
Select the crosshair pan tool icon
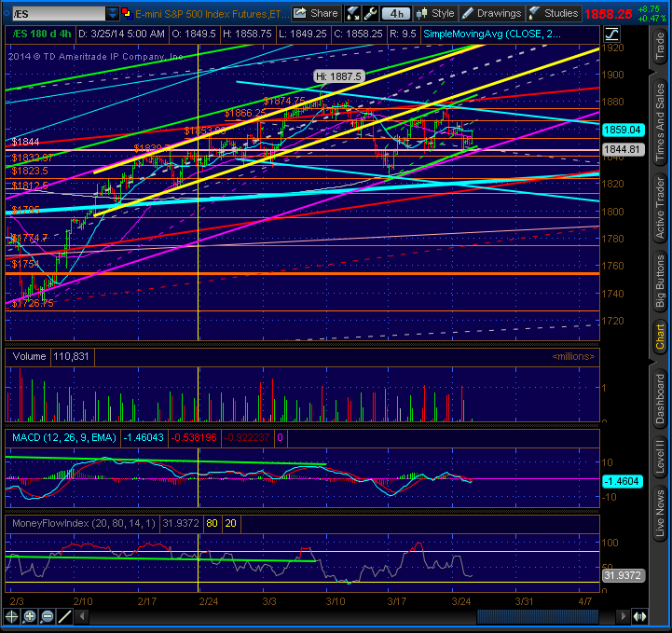point(11,617)
